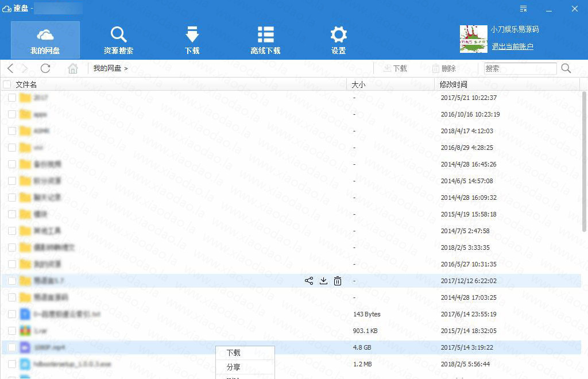Go to the 下载 downloads section
Screen dimensions: 588x379
point(192,40)
